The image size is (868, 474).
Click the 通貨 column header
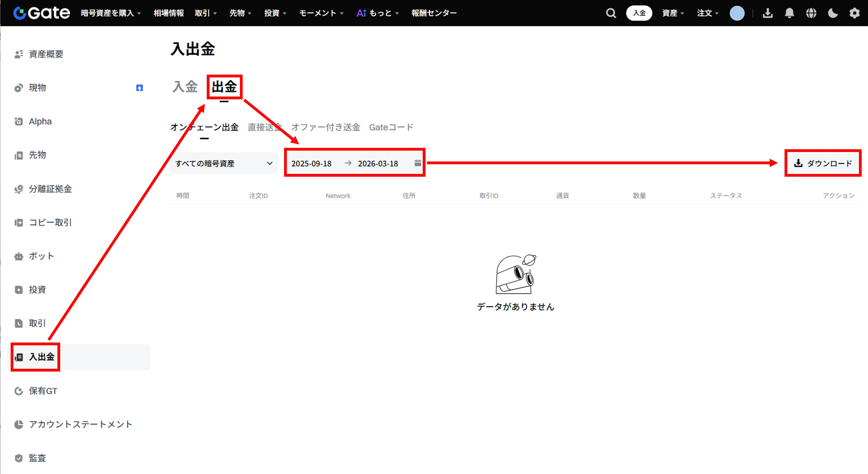coord(562,195)
